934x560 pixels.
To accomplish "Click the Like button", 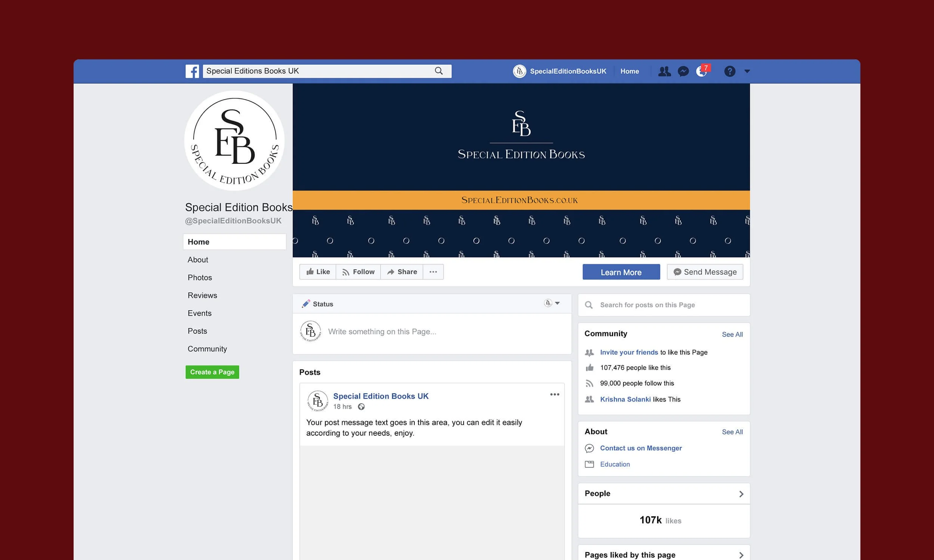I will pyautogui.click(x=318, y=272).
